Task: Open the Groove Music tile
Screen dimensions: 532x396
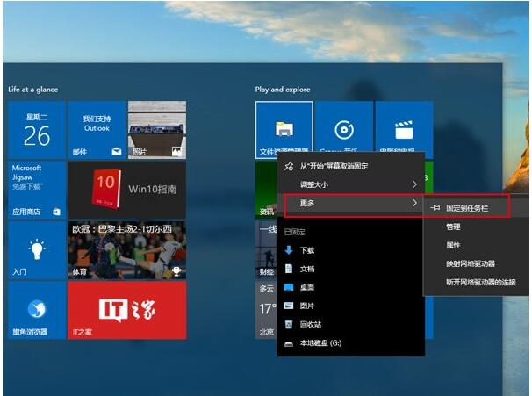Action: pos(343,128)
